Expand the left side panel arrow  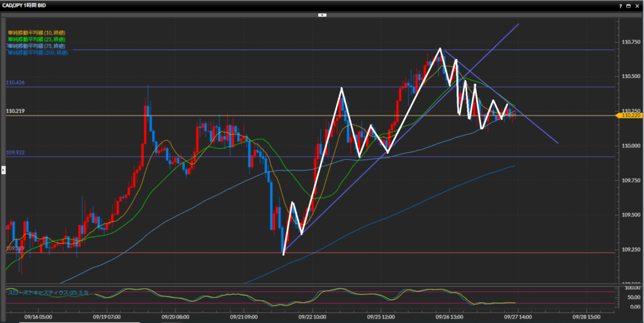click(x=3, y=170)
